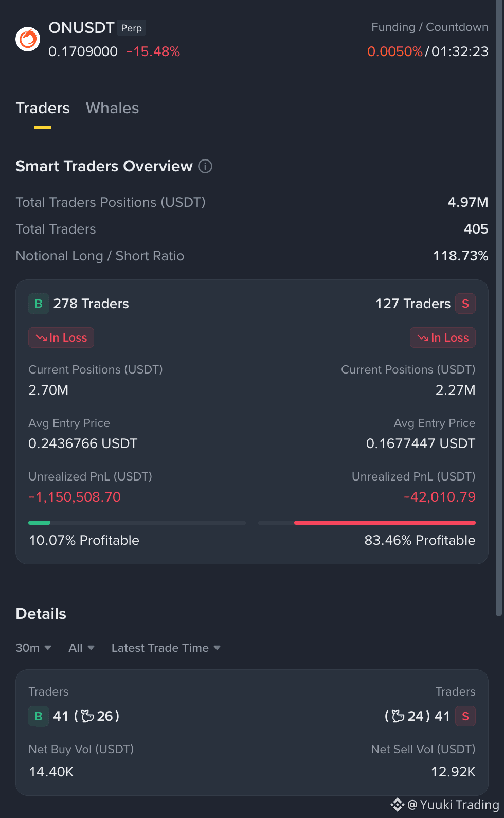This screenshot has width=504, height=818.
Task: Click the Binance logo in the watermark
Action: coord(398,805)
